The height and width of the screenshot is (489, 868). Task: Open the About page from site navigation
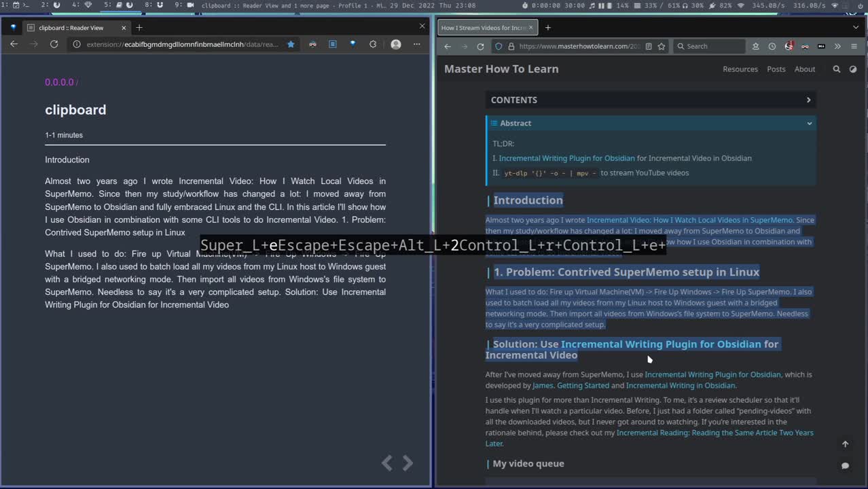coord(805,69)
